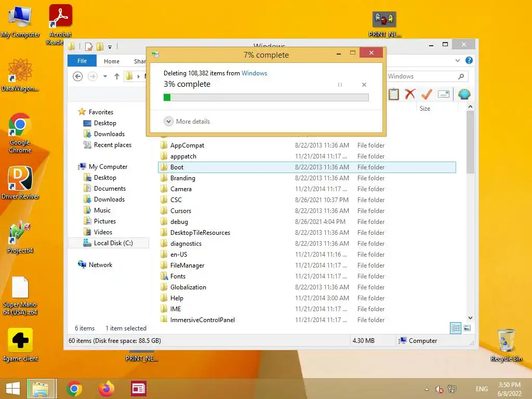Switch to details view layout button
Image resolution: width=532 pixels, height=399 pixels.
(456, 328)
